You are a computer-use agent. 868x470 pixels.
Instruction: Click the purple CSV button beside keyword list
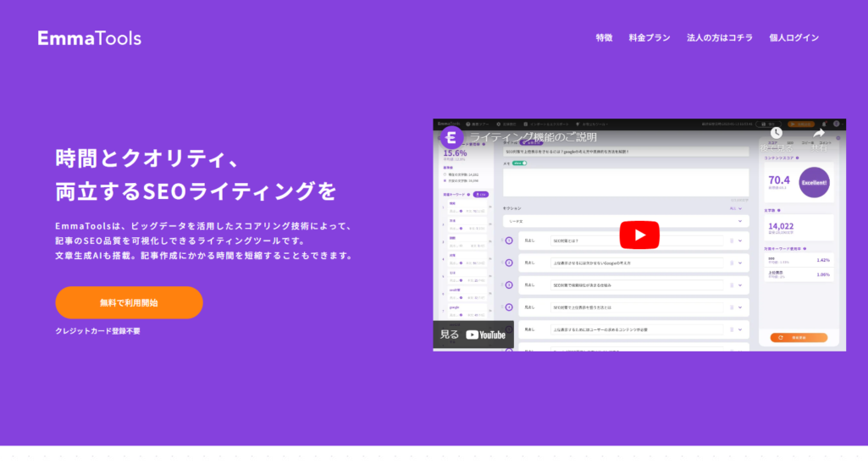click(481, 194)
